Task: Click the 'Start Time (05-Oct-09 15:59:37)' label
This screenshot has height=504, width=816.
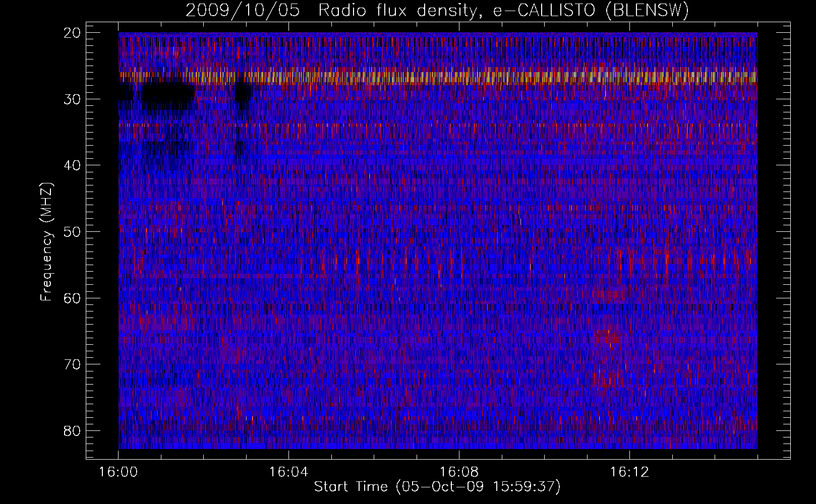Action: pyautogui.click(x=437, y=487)
